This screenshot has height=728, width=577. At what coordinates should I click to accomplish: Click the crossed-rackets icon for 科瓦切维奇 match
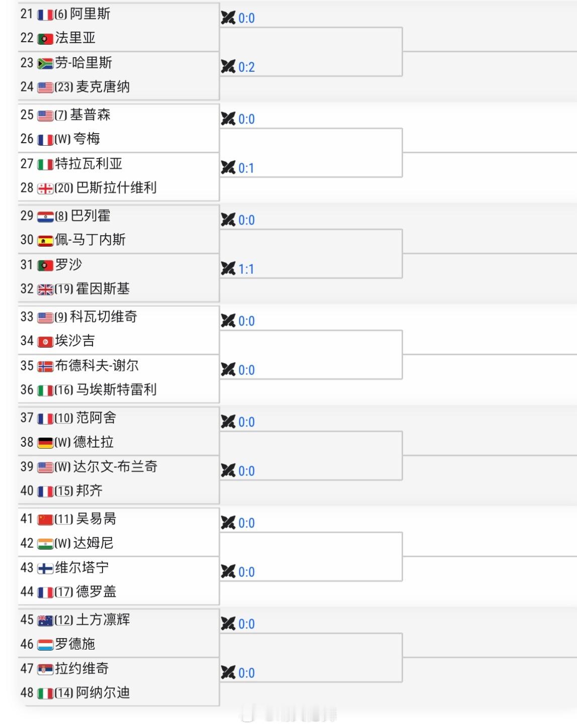pyautogui.click(x=227, y=320)
